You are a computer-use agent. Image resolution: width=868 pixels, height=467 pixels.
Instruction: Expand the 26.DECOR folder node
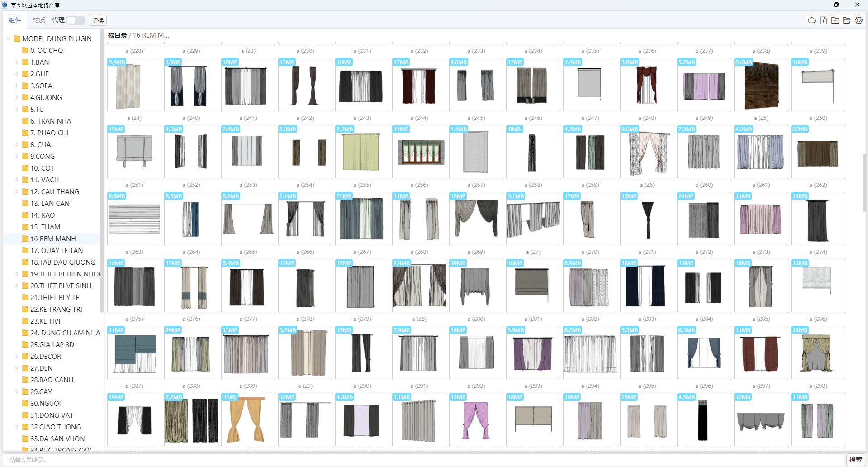click(x=17, y=357)
